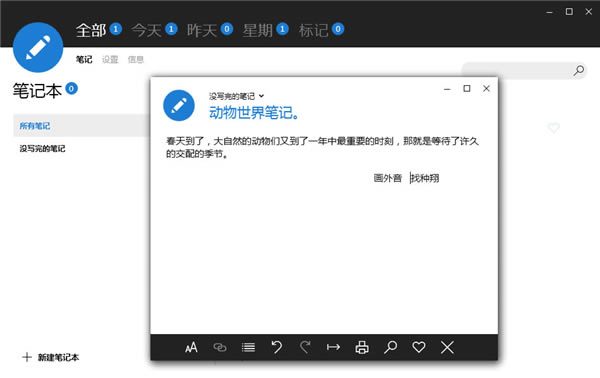The image size is (600, 378).
Task: Minimize the main application window
Action: coord(549,12)
